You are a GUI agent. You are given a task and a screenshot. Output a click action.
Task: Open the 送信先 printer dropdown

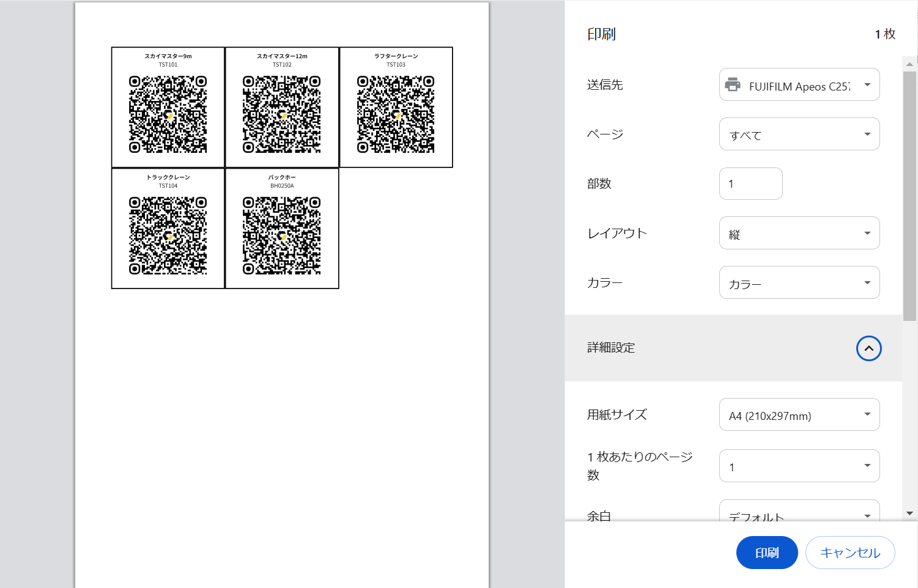coord(799,85)
